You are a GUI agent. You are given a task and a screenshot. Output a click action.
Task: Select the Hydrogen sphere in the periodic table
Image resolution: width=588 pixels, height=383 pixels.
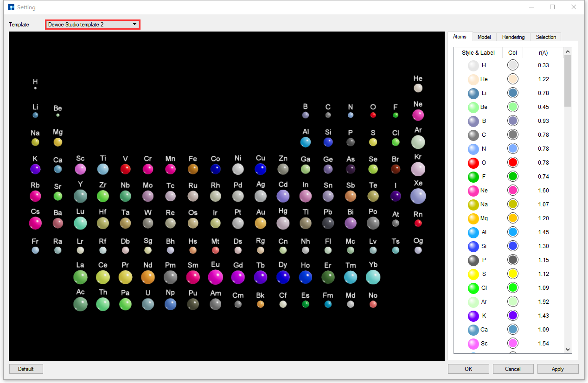pos(35,88)
